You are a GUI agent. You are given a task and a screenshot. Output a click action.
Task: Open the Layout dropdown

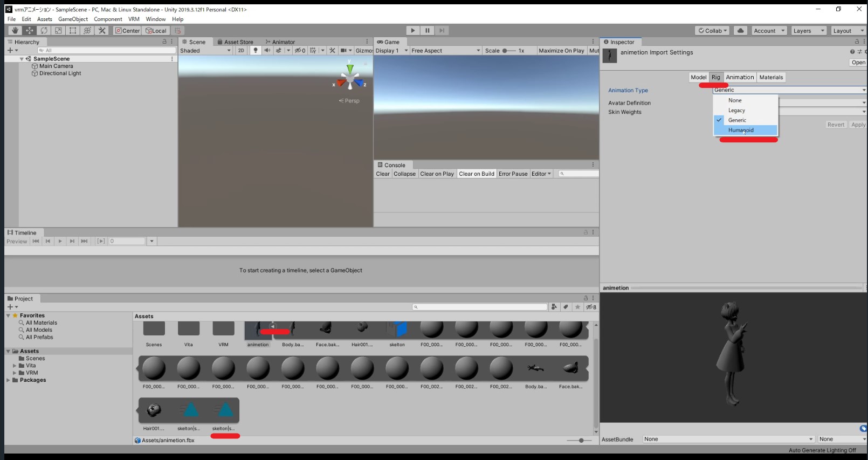click(x=848, y=31)
